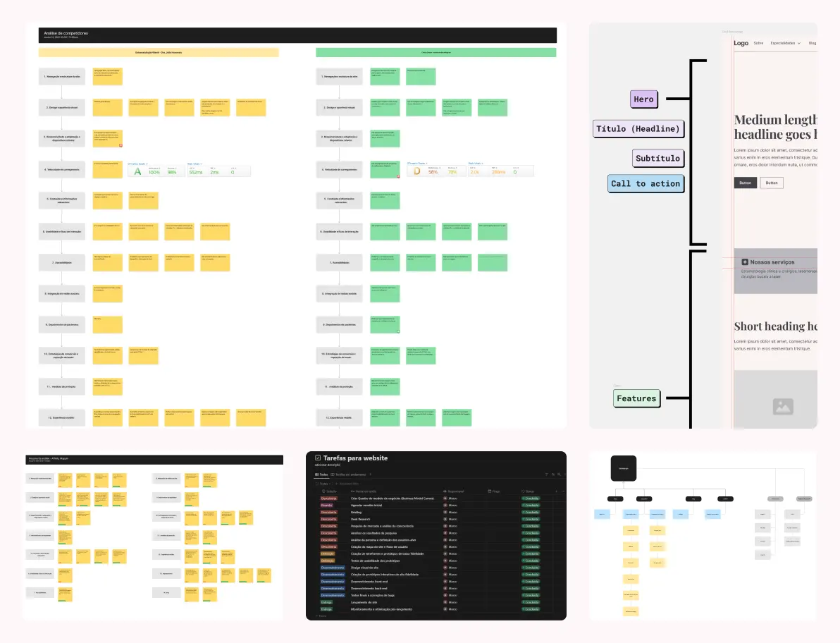Click the sort icon in tasks toolbar
Viewport: 840px width, 643px height.
[552, 474]
